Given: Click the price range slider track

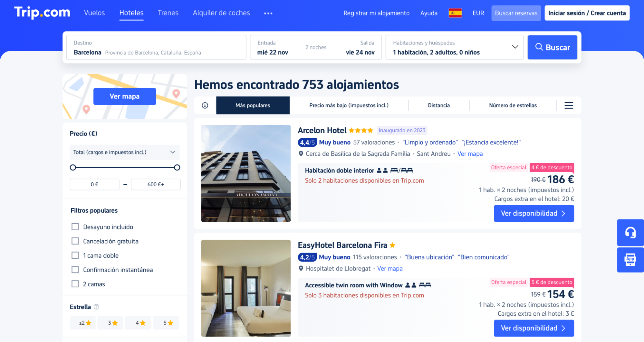Looking at the screenshot, I should pos(125,167).
